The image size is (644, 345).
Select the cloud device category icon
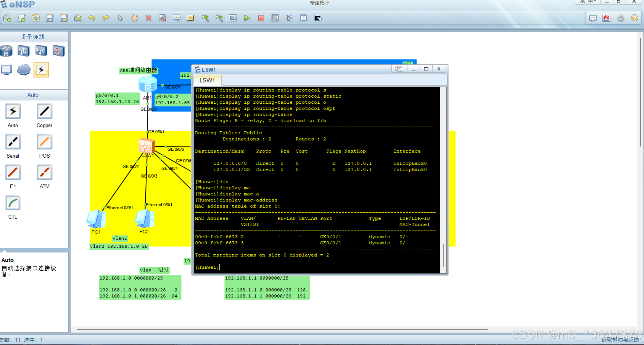coord(24,70)
